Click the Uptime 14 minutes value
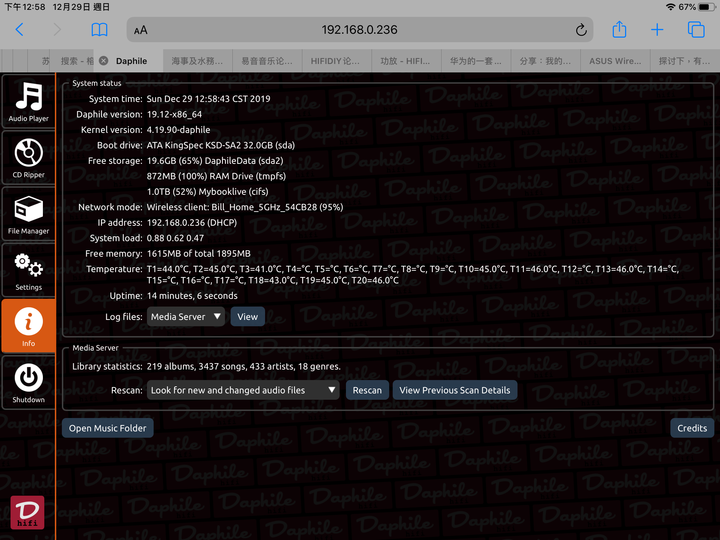Screen dimensions: 720x540 click(x=192, y=296)
